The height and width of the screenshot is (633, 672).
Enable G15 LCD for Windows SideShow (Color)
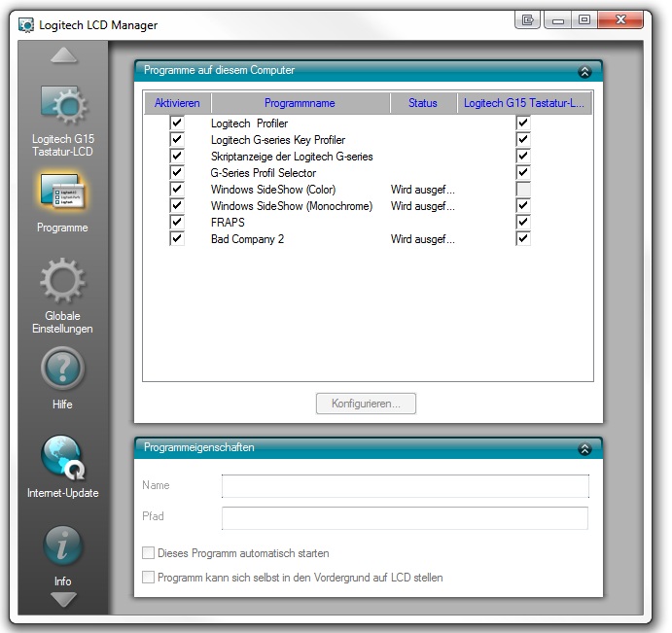(523, 190)
